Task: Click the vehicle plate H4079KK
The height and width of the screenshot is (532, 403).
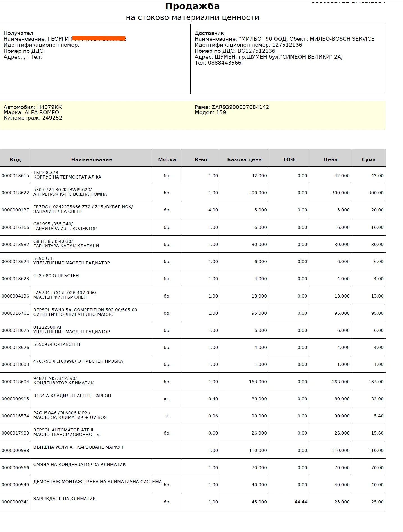Action: [49, 107]
